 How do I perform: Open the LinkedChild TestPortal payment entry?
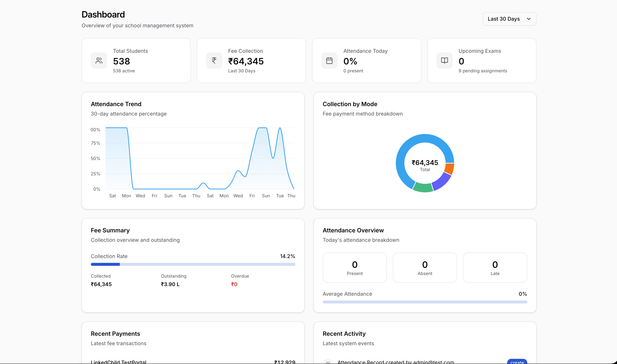click(x=119, y=362)
